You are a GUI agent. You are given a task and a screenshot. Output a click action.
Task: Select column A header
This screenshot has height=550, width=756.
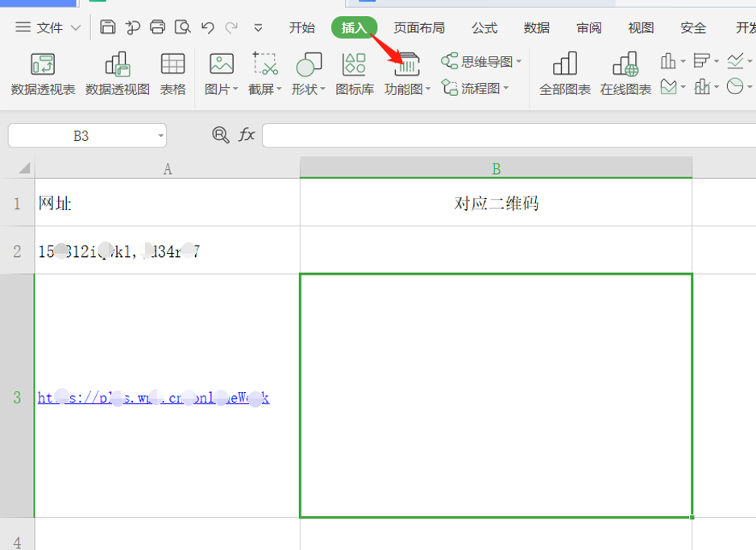click(x=168, y=169)
